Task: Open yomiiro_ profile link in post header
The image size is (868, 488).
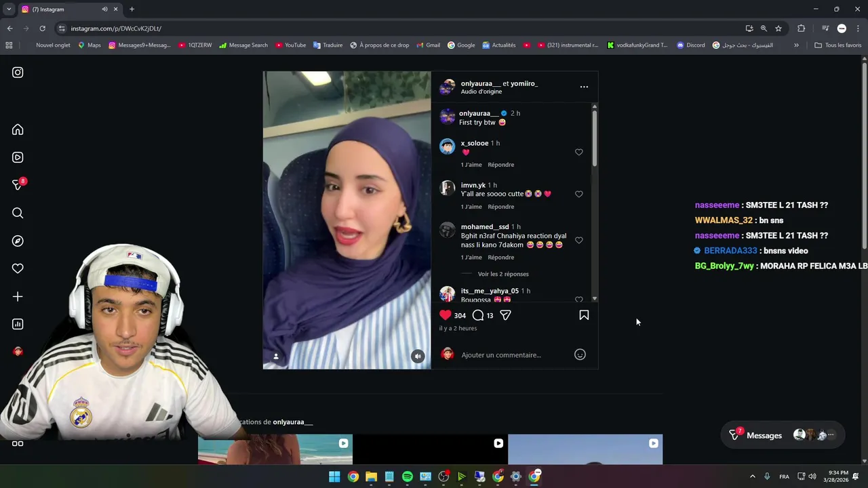Action: click(x=526, y=83)
